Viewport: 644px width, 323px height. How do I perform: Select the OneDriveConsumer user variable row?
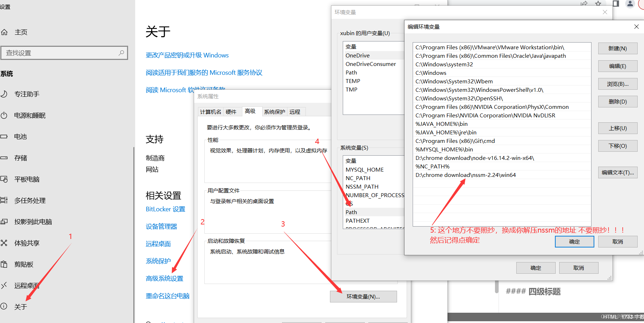coord(374,64)
